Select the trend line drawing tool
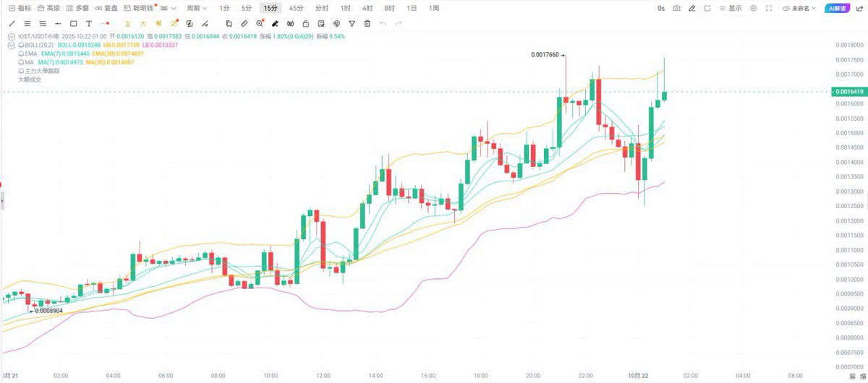868x383 pixels. pos(12,24)
